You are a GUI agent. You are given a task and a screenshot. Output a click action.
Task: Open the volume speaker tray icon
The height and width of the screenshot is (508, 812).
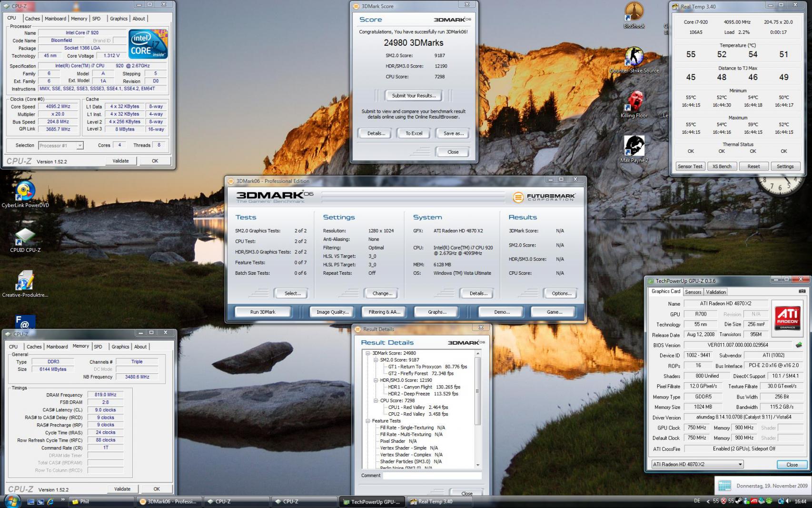click(x=788, y=501)
